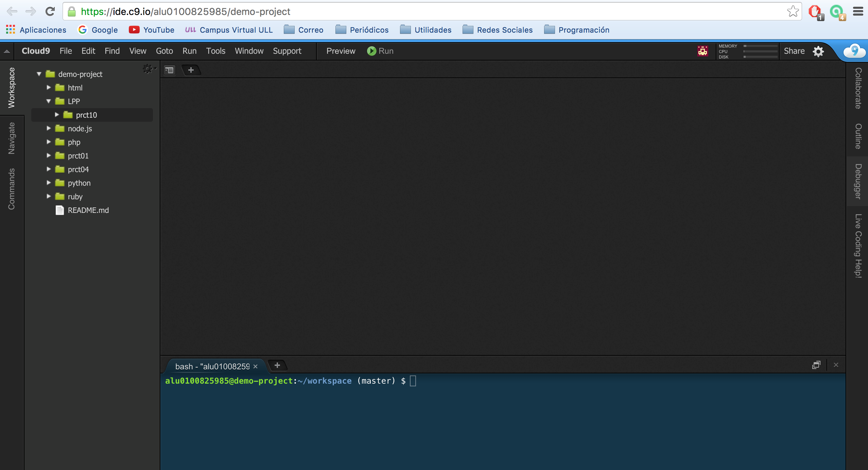Maximize the console panel icon
Image resolution: width=868 pixels, height=470 pixels.
click(816, 365)
